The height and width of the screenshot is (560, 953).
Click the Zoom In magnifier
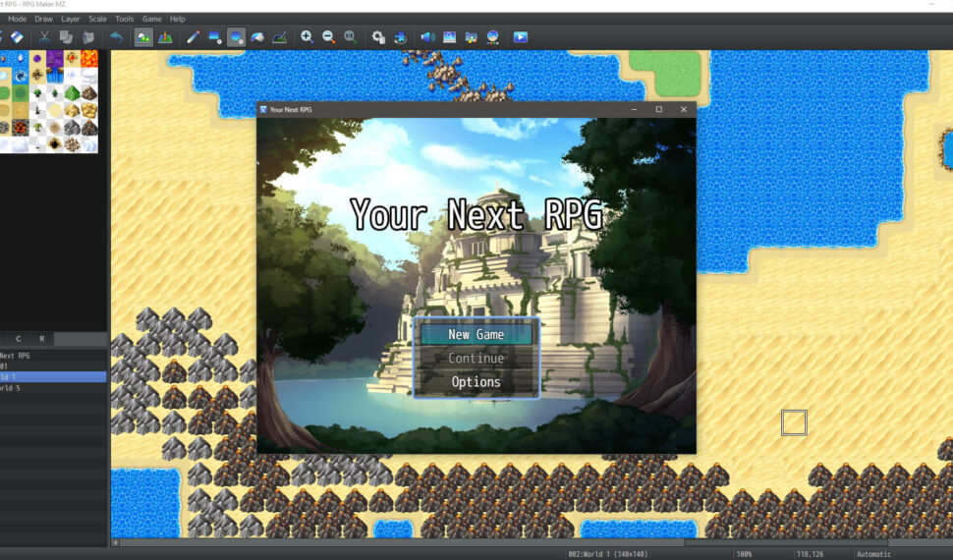307,37
